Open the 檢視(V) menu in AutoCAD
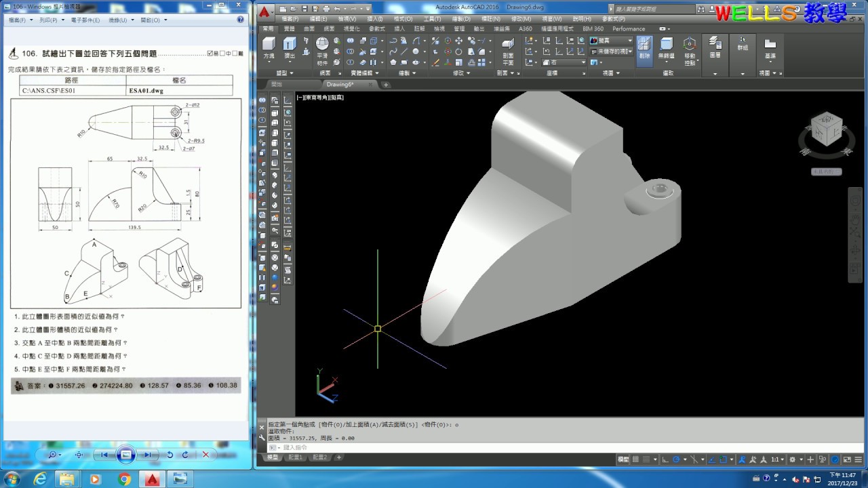The image size is (868, 488). (347, 19)
